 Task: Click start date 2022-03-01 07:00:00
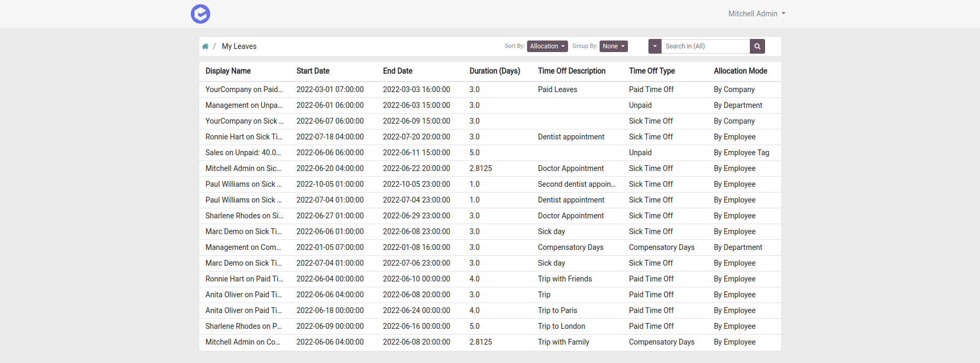330,89
